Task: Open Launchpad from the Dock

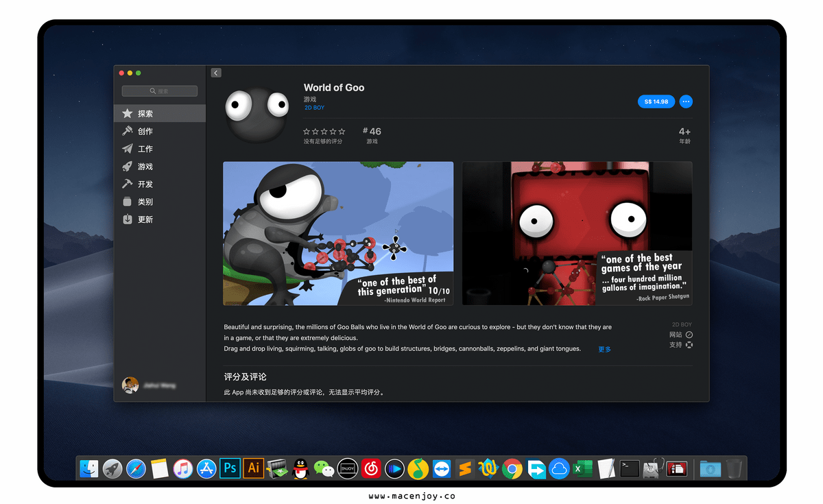Action: 112,468
